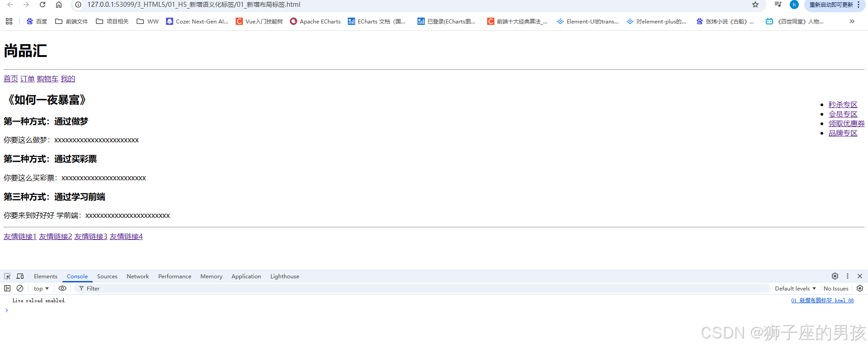
Task: Click the 我的 navigation link
Action: pyautogui.click(x=68, y=79)
